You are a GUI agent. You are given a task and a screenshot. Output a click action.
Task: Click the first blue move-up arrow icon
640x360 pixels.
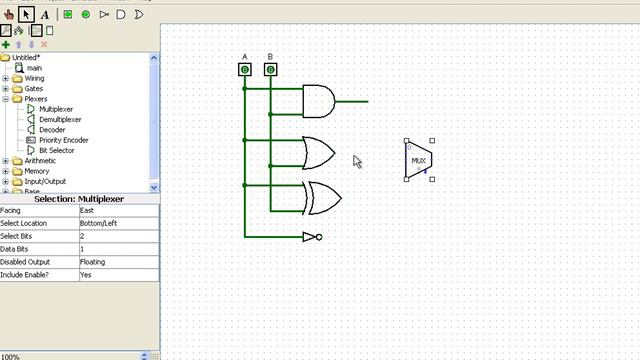[x=18, y=44]
